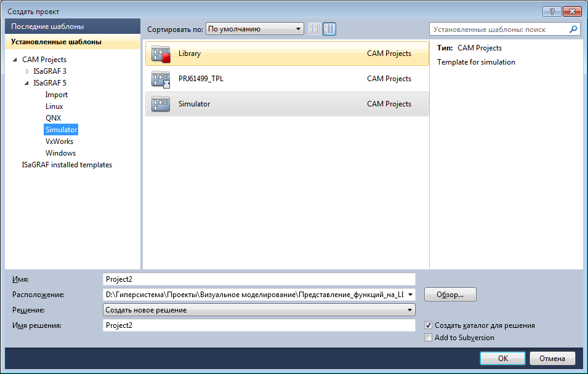Open the 'Расположение' path dropdown arrow
Screen dimensions: 588x374
[410, 295]
